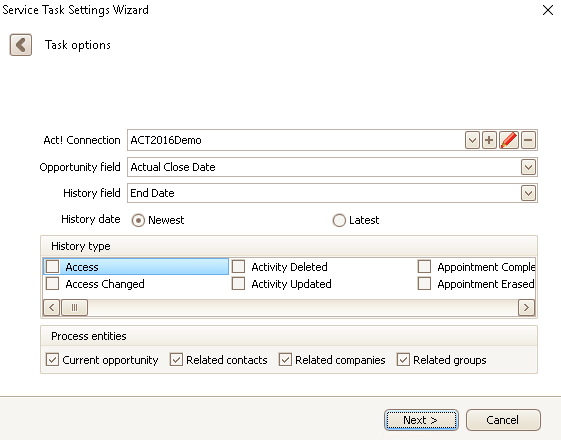Check the Activity Updated history type
The image size is (561, 440).
click(239, 284)
